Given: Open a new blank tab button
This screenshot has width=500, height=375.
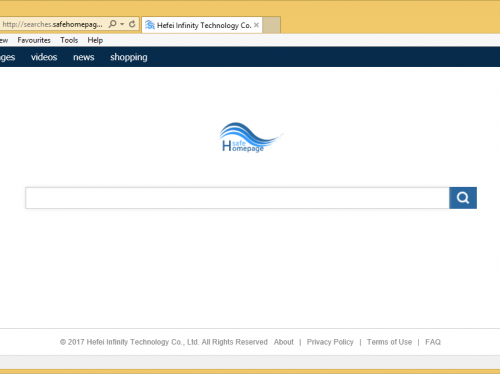Looking at the screenshot, I should point(271,25).
